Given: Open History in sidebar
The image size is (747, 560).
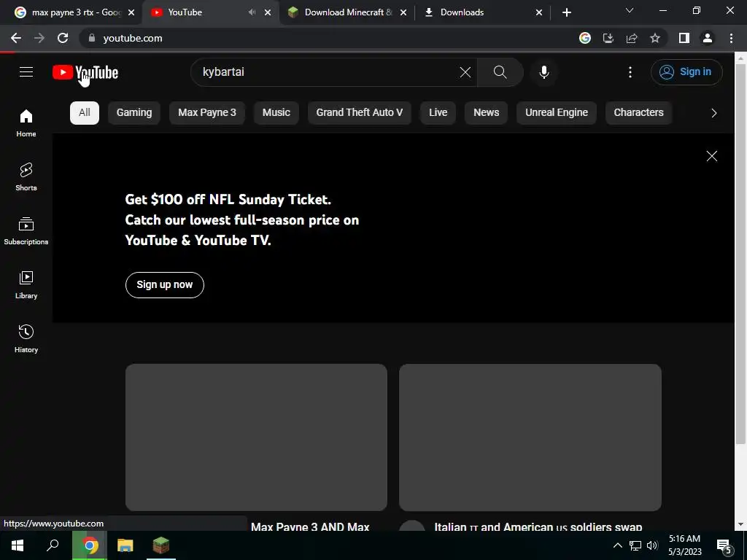Looking at the screenshot, I should click(26, 338).
